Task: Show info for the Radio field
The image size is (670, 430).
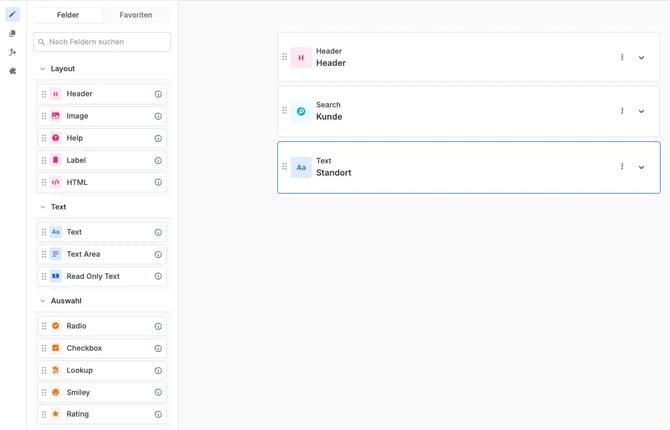Action: 158,327
